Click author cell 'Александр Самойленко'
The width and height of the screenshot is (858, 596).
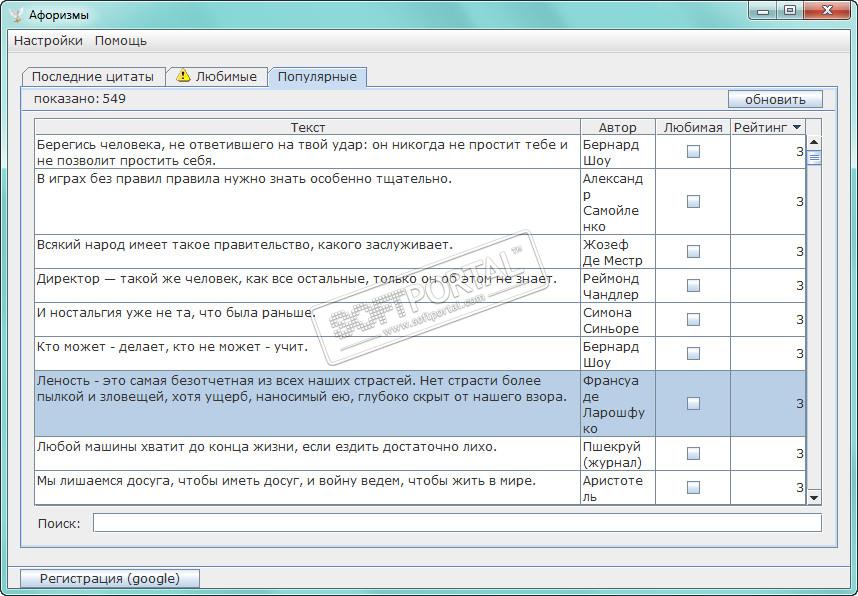pos(618,201)
